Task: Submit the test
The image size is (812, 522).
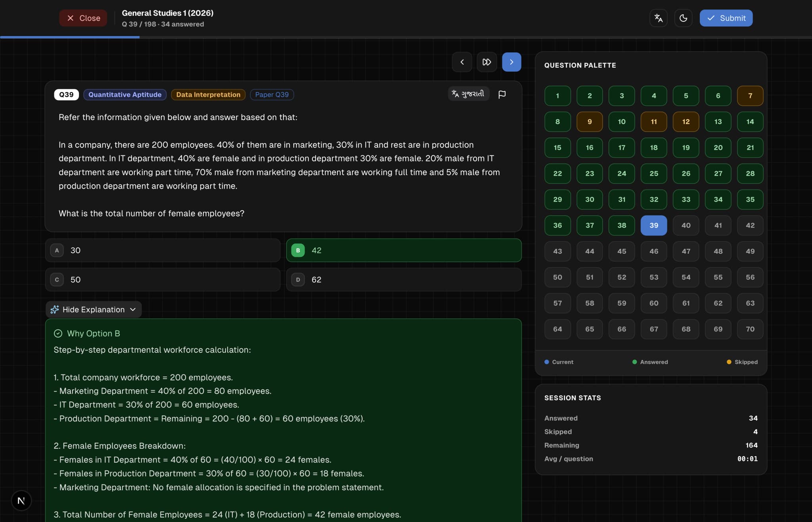Action: 726,18
